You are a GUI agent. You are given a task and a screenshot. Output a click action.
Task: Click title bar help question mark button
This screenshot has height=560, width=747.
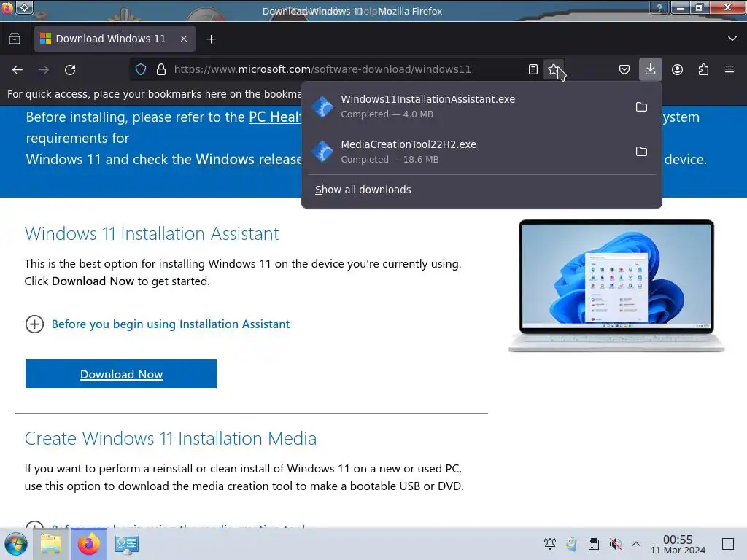click(x=659, y=7)
